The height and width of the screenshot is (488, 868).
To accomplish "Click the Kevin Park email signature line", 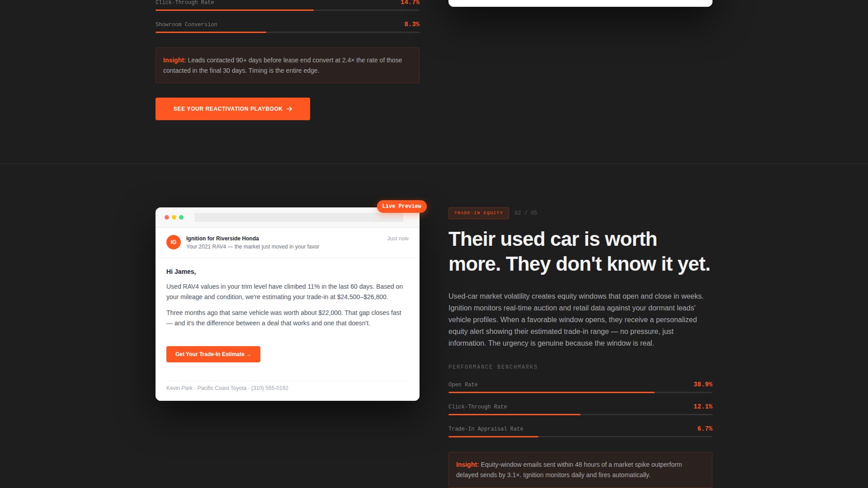I will click(x=227, y=388).
